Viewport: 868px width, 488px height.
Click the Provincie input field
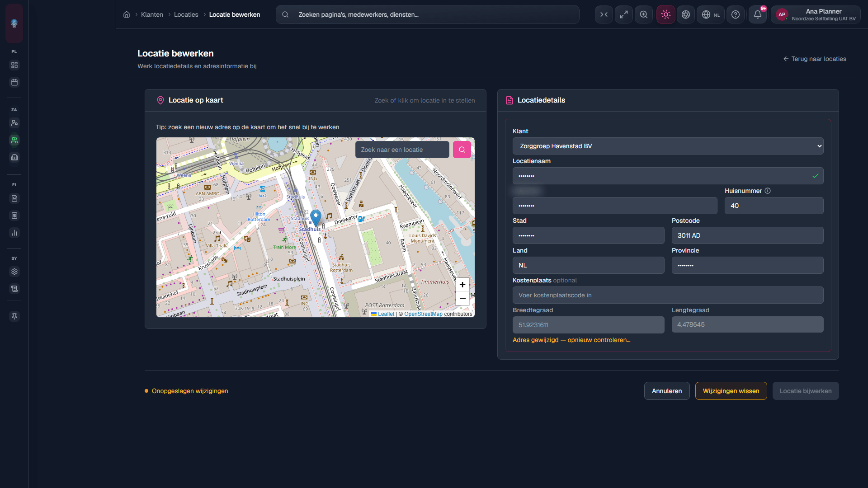point(748,265)
